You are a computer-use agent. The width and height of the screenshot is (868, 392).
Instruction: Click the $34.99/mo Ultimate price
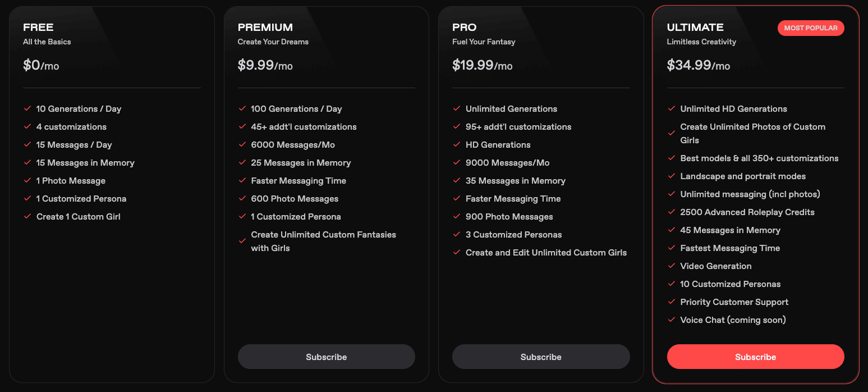click(x=698, y=65)
